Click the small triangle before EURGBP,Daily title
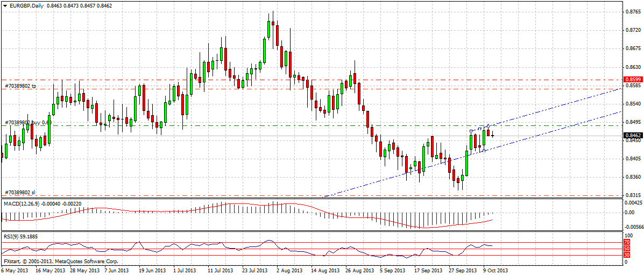Image resolution: width=644 pixels, height=275 pixels. point(5,6)
